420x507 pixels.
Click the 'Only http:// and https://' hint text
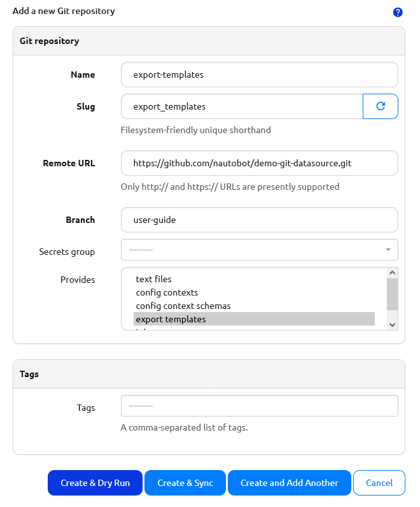click(230, 187)
